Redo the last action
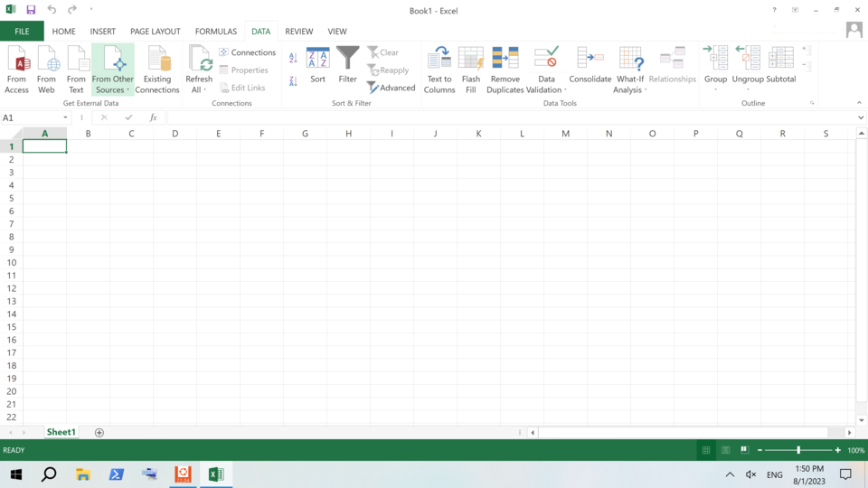The width and height of the screenshot is (868, 488). 72,9
